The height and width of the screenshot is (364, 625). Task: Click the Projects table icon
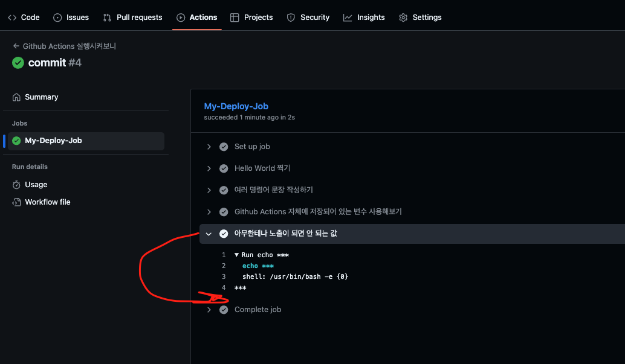point(235,18)
